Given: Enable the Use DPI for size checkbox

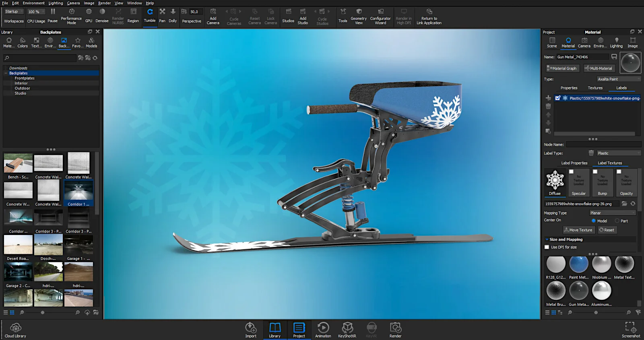Looking at the screenshot, I should tap(547, 247).
